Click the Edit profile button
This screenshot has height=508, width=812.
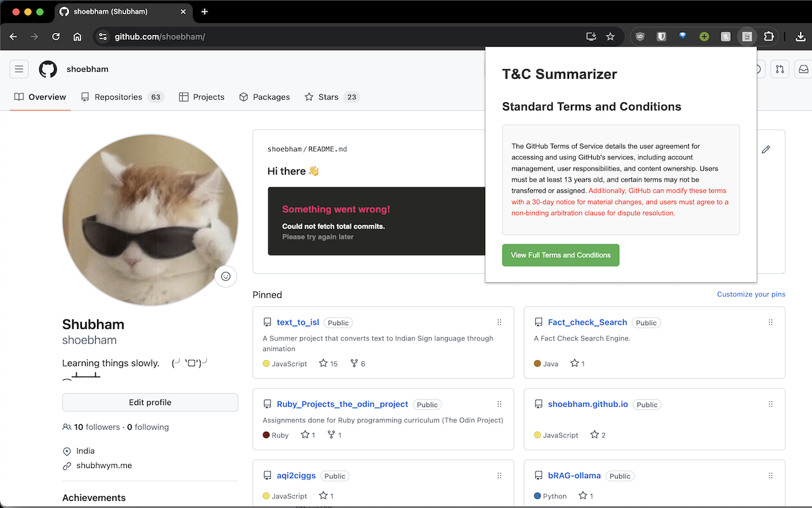tap(150, 403)
